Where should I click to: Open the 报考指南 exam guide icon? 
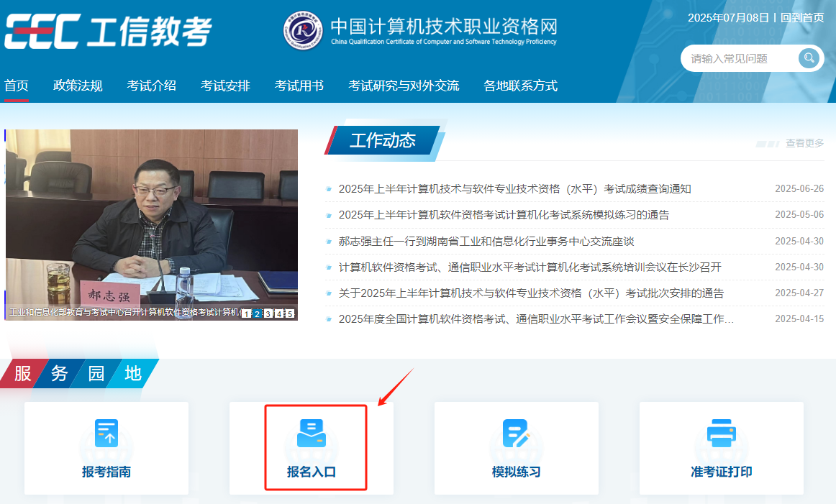click(x=106, y=431)
